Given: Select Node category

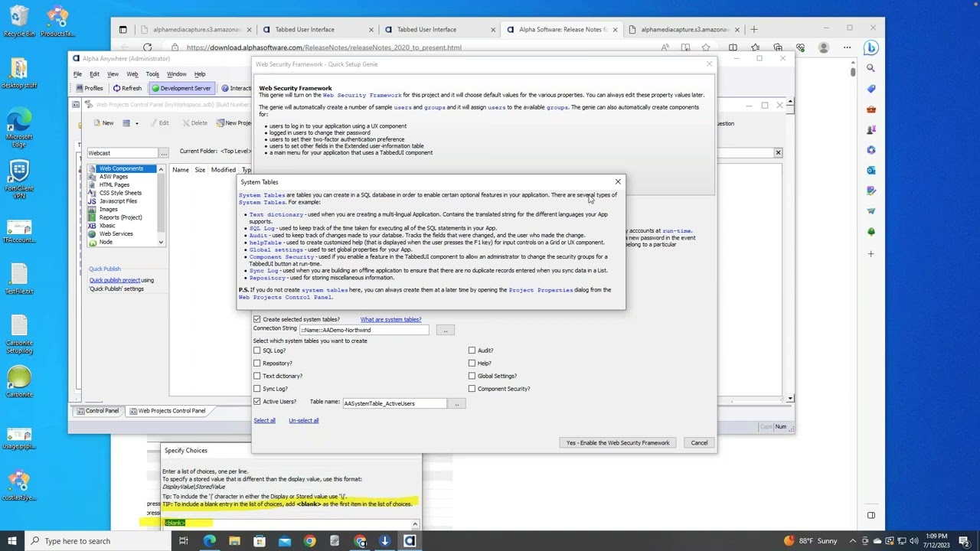Looking at the screenshot, I should [106, 242].
